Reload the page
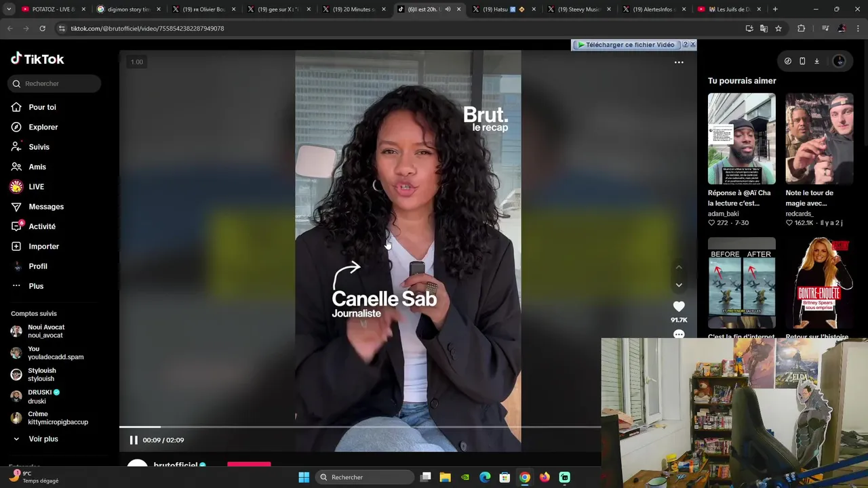The width and height of the screenshot is (868, 488). 42,28
